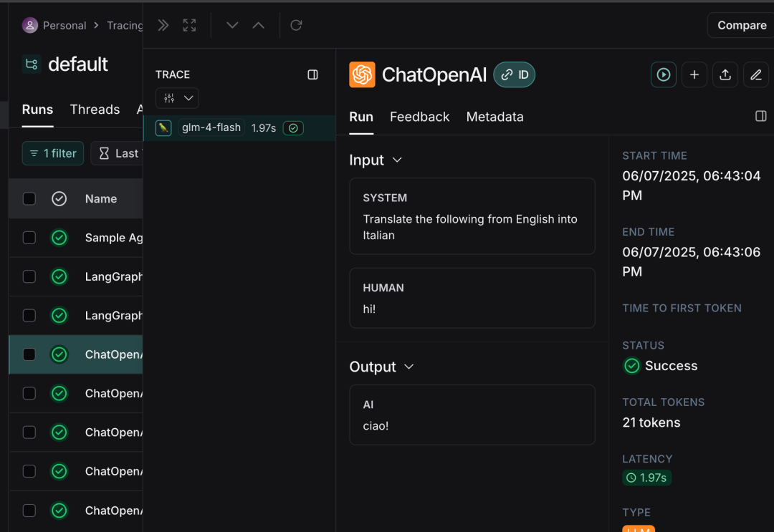Toggle the trace sidebar layout icon
This screenshot has width=774, height=532.
(312, 74)
